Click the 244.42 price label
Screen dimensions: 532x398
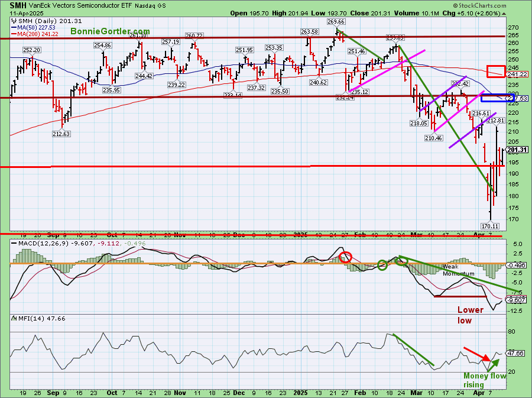pyautogui.click(x=144, y=76)
